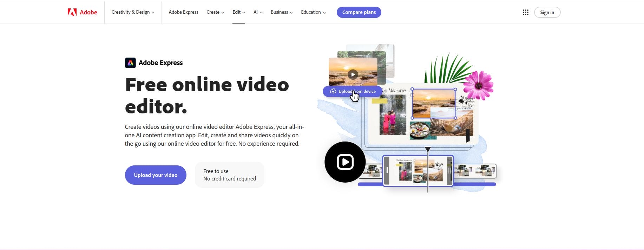The width and height of the screenshot is (644, 250).
Task: Click the pink flower graphic
Action: [478, 85]
